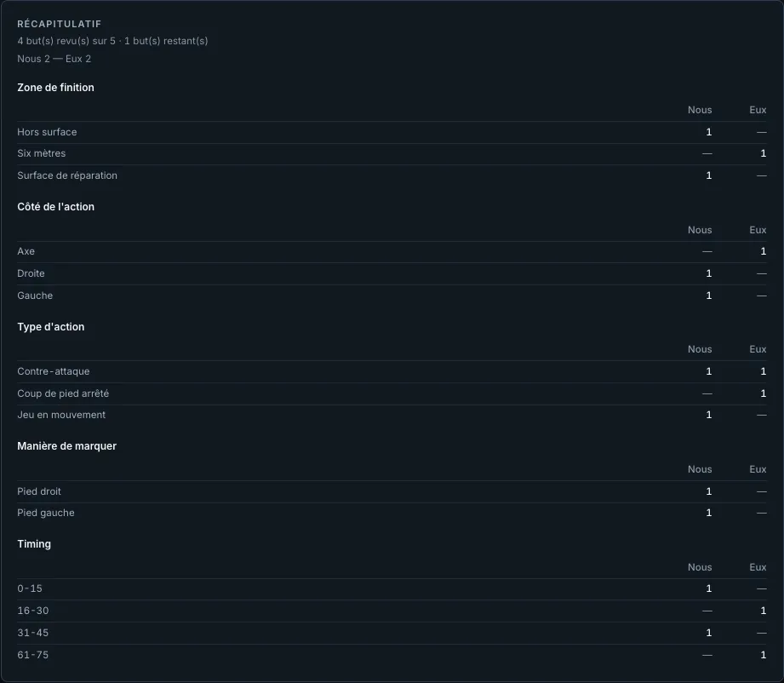Select the Hors surface row label
Image resolution: width=784 pixels, height=683 pixels.
point(47,132)
